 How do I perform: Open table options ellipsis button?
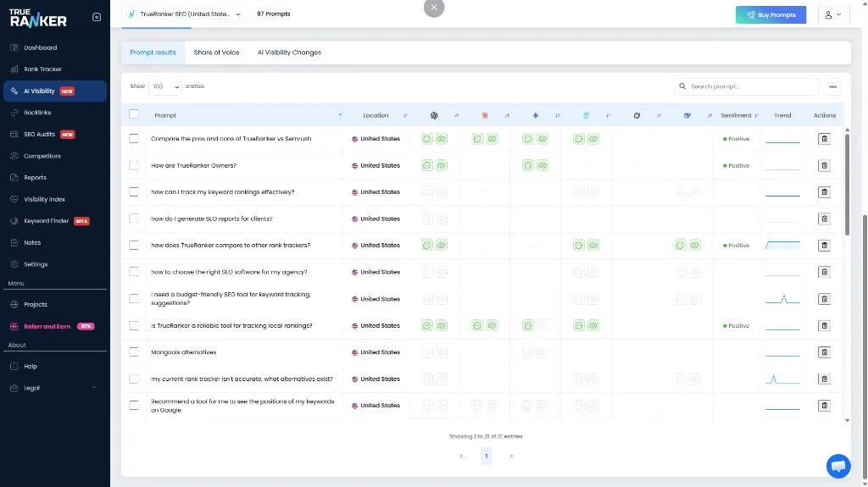(x=832, y=86)
